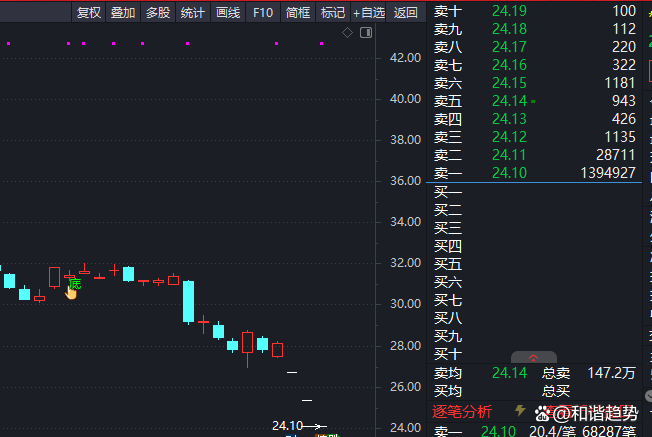This screenshot has width=652, height=437.
Task: Click the last red hollow candlestick
Action: [277, 350]
